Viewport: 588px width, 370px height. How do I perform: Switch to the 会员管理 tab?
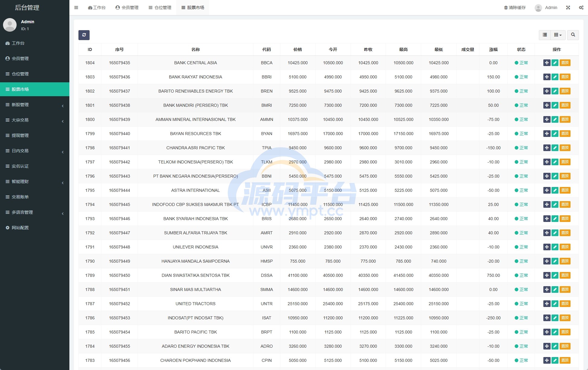[127, 8]
